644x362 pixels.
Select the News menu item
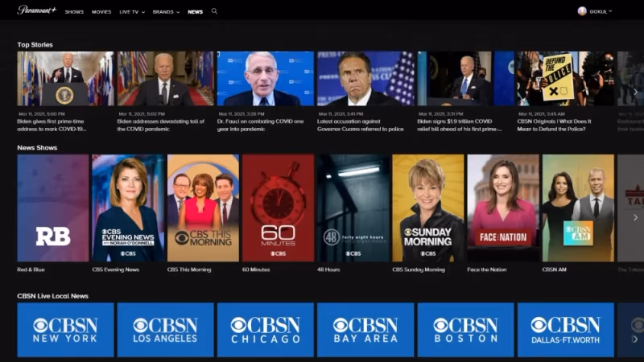pyautogui.click(x=195, y=12)
